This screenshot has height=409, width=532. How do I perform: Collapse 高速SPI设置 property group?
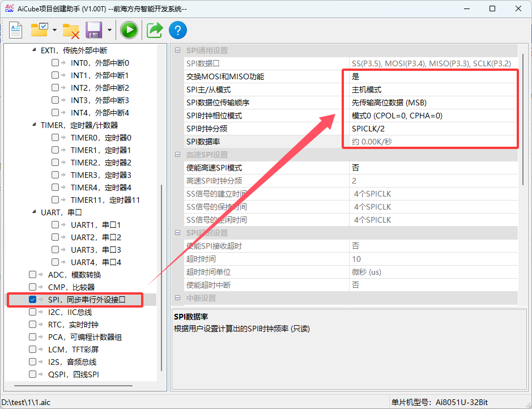click(x=177, y=155)
